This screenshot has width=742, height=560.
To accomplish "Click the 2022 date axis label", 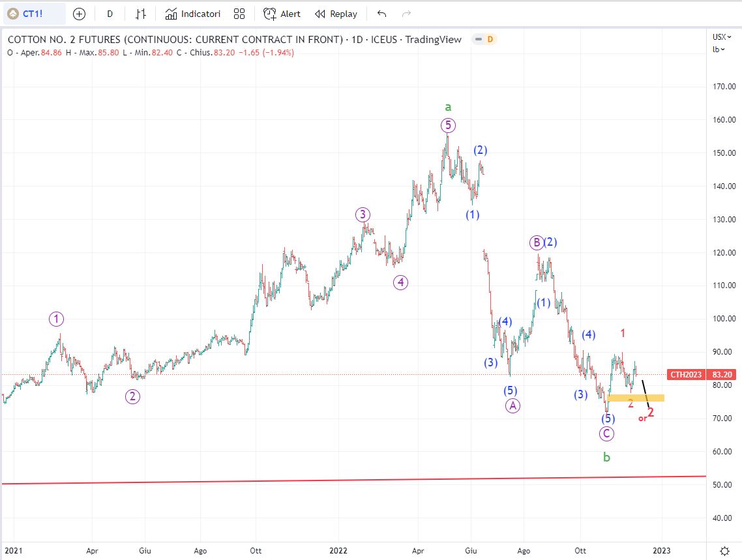I will click(x=338, y=550).
